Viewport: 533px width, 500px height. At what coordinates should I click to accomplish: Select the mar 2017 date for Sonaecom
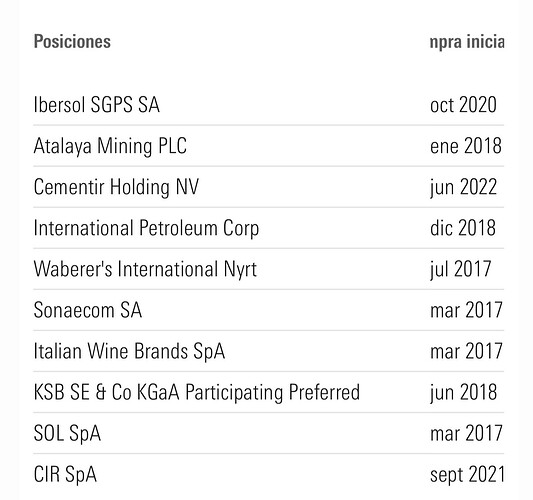point(466,310)
